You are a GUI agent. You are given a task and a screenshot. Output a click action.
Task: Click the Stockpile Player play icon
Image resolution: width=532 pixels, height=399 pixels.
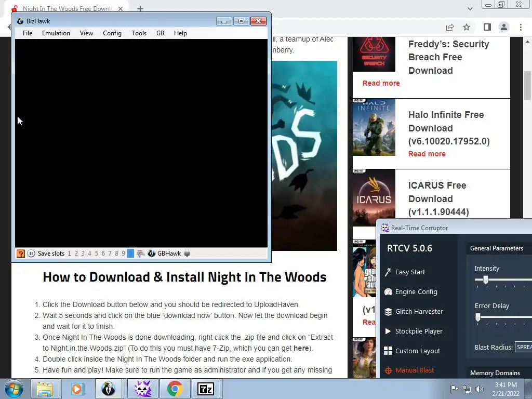[388, 331]
